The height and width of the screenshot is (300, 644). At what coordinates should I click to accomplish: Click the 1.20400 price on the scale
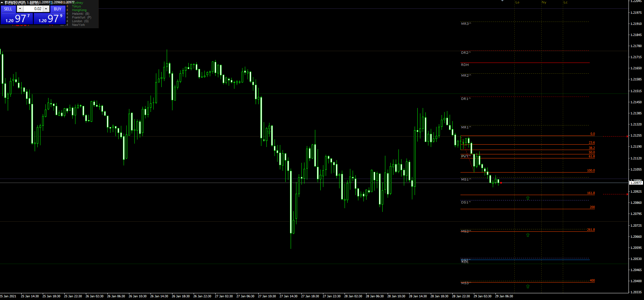click(x=636, y=281)
